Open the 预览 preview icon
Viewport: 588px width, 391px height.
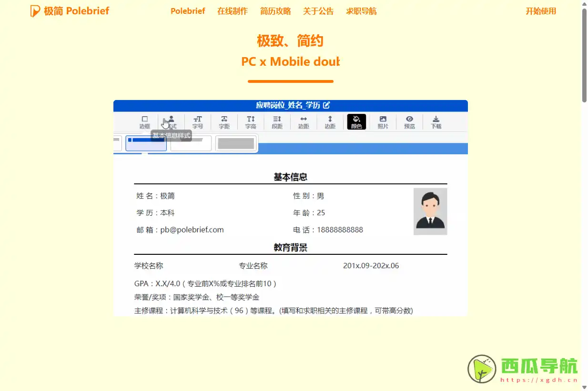[409, 121]
